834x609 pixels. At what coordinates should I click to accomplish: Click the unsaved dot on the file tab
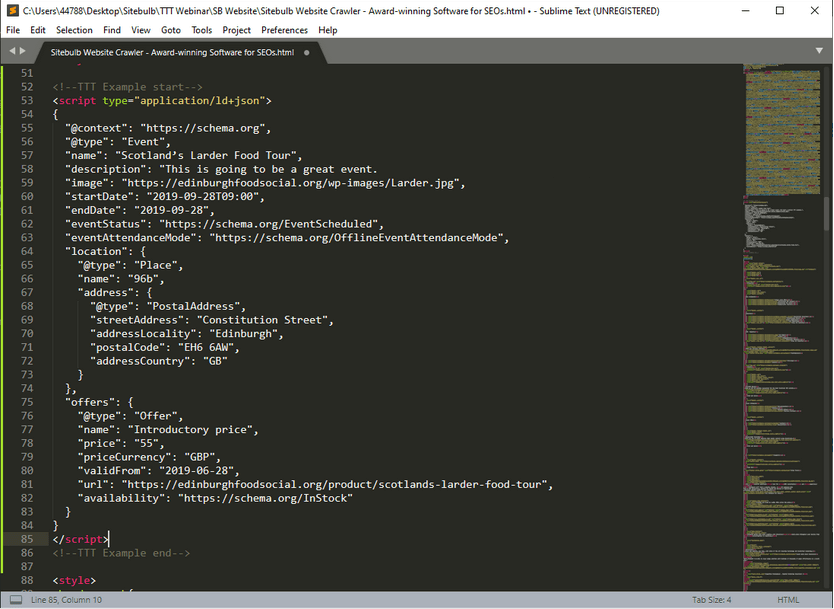tap(307, 53)
